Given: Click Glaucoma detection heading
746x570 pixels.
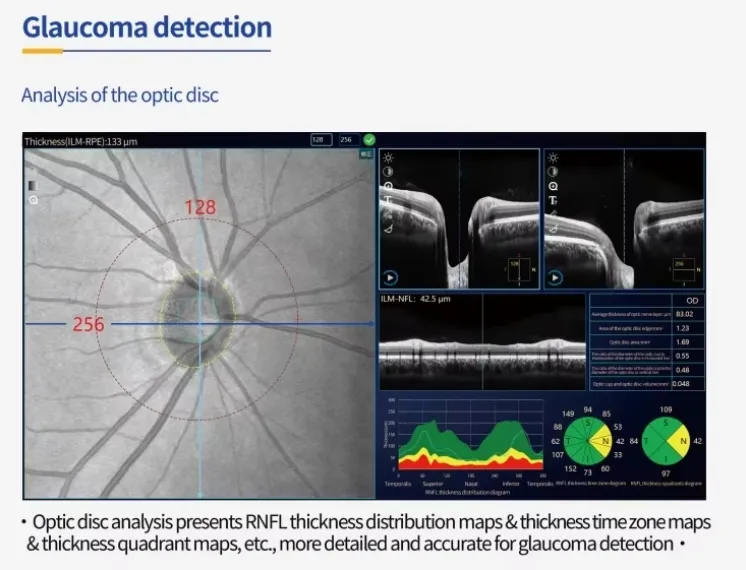Looking at the screenshot, I should (147, 27).
